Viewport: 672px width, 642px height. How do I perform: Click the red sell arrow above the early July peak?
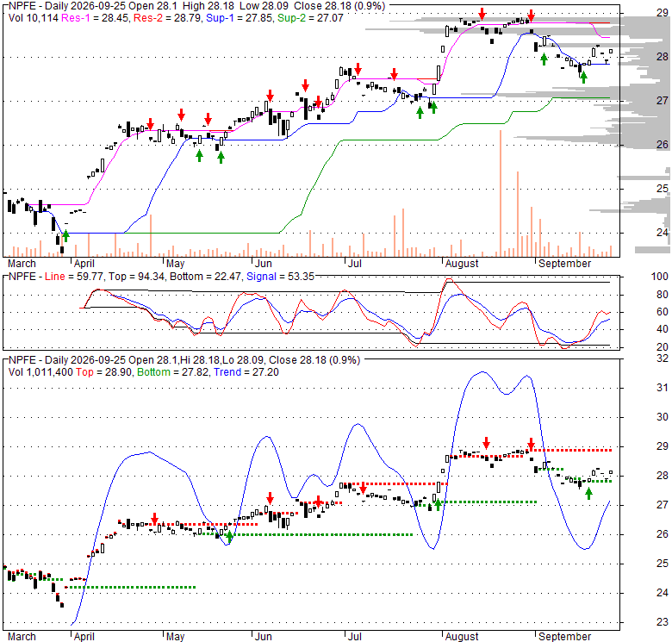[358, 69]
